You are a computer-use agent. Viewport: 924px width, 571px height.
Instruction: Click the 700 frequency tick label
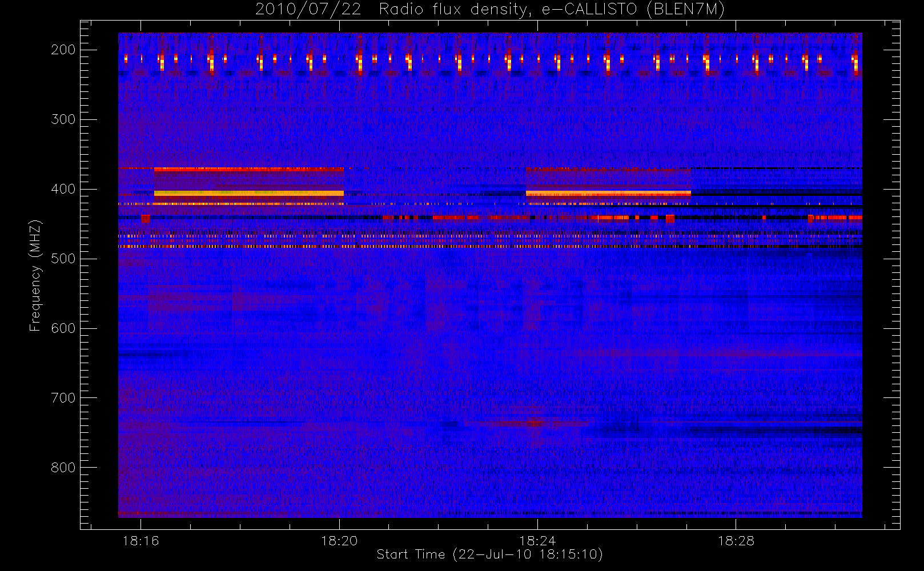point(63,398)
